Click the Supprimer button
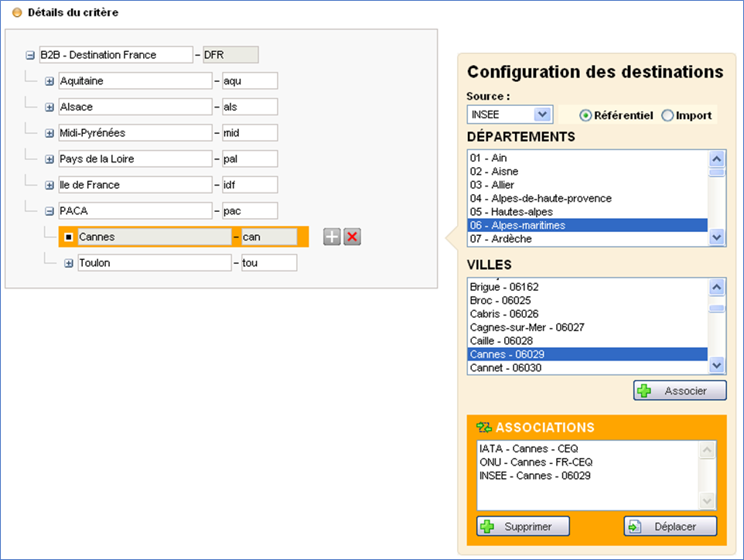This screenshot has height=560, width=744. coord(523,527)
